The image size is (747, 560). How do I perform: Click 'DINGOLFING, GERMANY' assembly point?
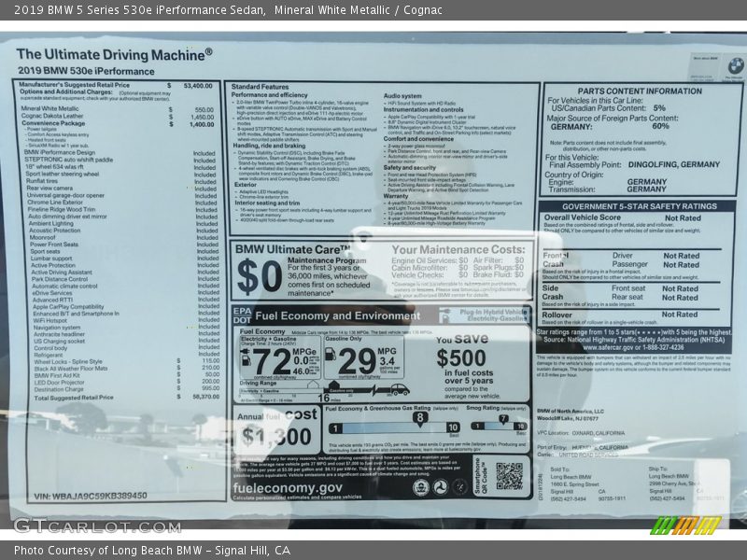(x=674, y=164)
